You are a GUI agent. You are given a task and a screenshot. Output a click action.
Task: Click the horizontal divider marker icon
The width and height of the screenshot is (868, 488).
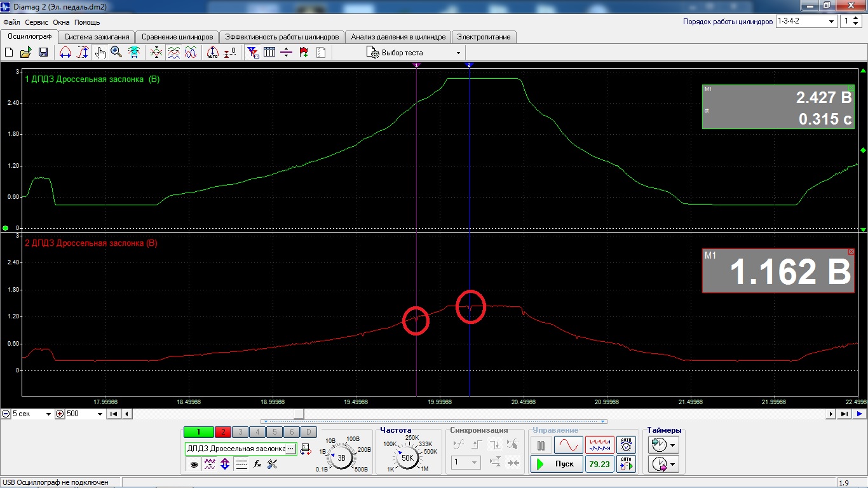coord(287,53)
